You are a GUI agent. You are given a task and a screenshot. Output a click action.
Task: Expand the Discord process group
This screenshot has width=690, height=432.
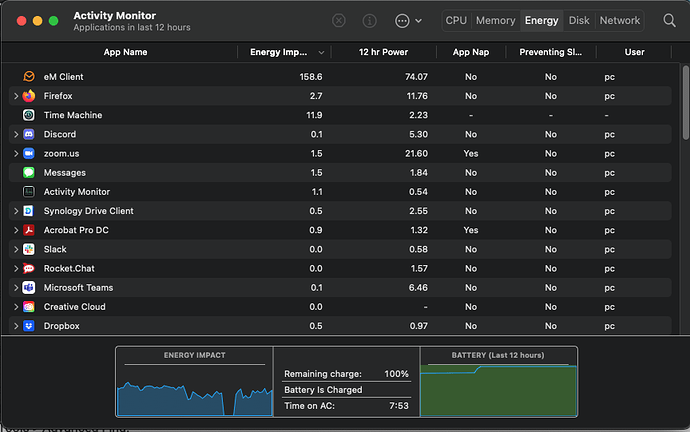click(16, 134)
